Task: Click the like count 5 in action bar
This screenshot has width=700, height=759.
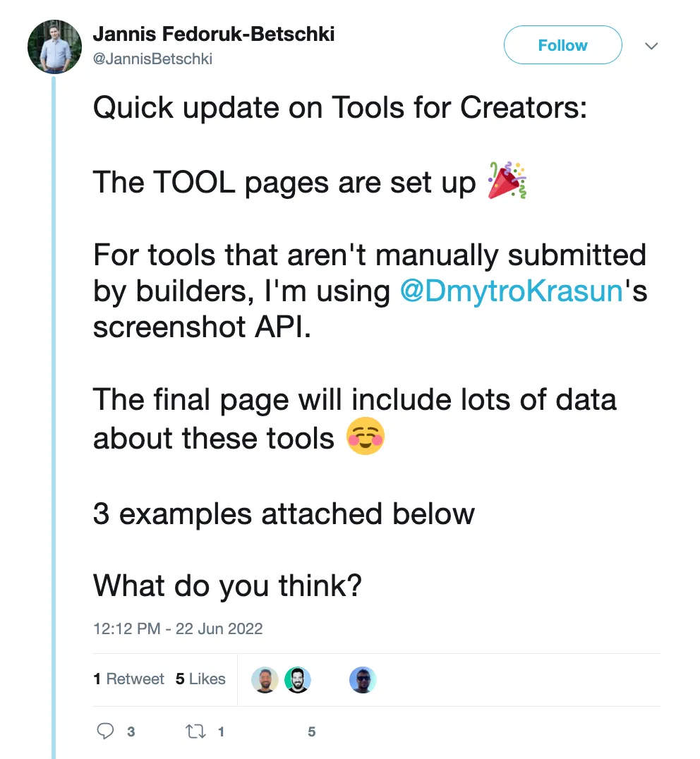Action: pyautogui.click(x=311, y=732)
